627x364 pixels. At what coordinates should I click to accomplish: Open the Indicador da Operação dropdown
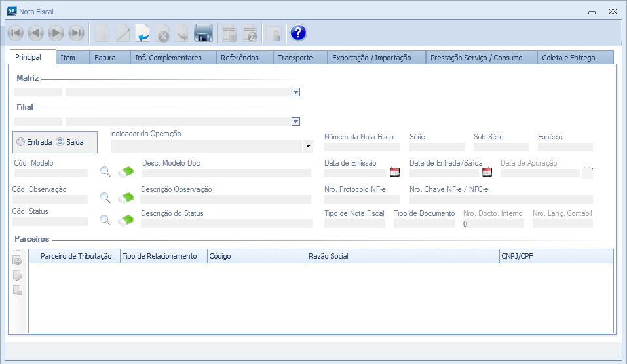308,146
